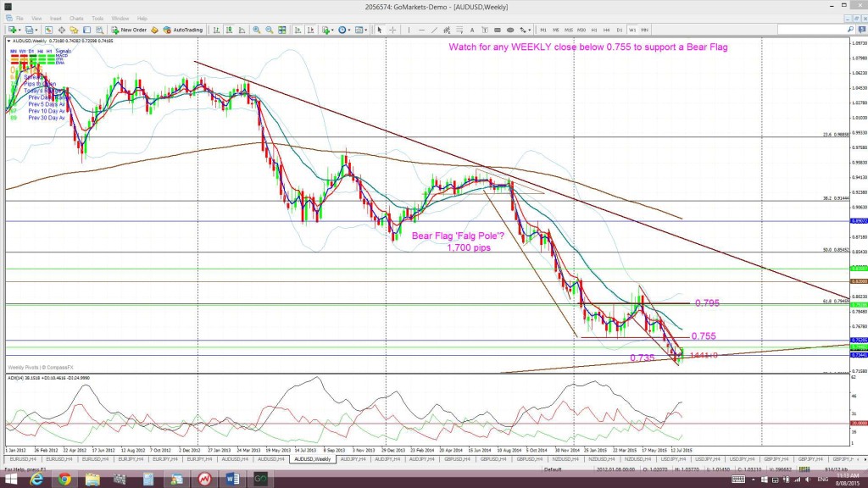Screen dimensions: 868x488
Task: Select the Equidistant Channel tool
Action: point(447,30)
